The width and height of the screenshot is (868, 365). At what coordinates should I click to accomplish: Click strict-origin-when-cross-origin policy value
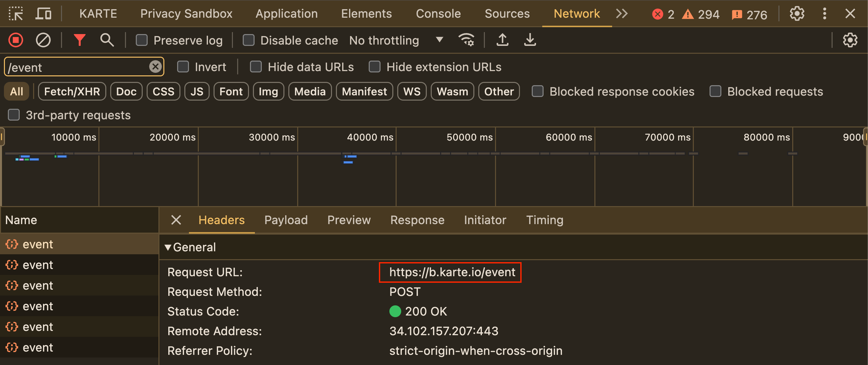click(x=476, y=351)
